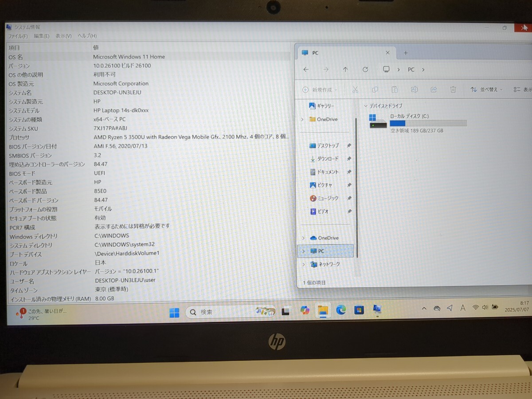The width and height of the screenshot is (532, 399).
Task: Open Task View from the taskbar
Action: (x=286, y=312)
